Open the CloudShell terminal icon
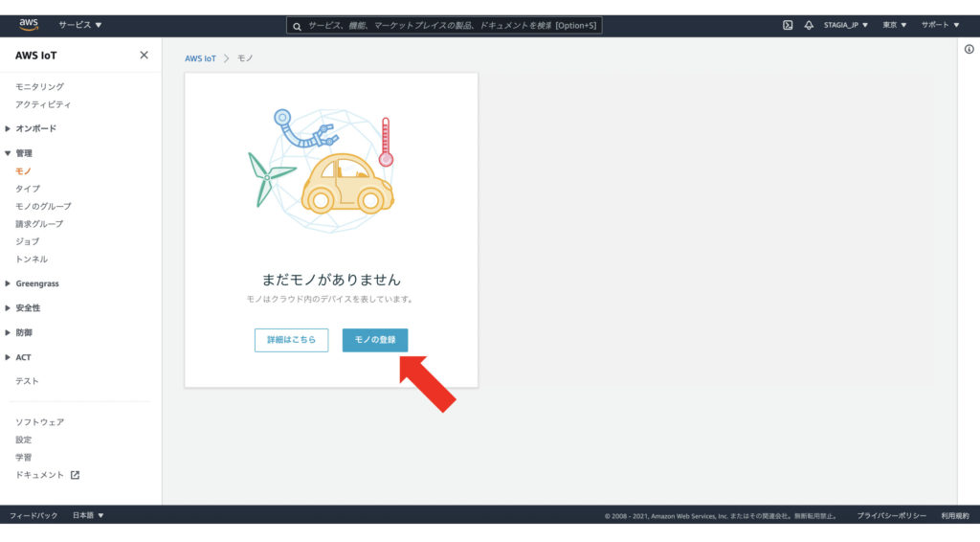 pos(788,25)
